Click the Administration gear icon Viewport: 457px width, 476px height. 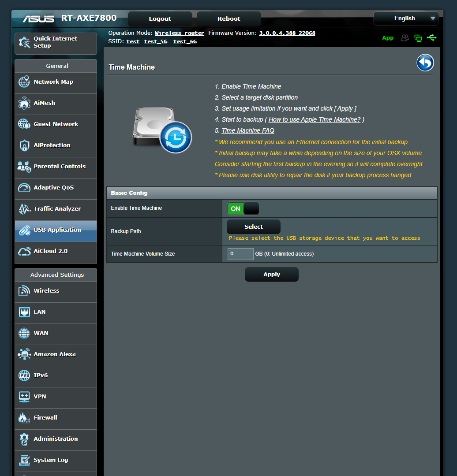coord(24,439)
